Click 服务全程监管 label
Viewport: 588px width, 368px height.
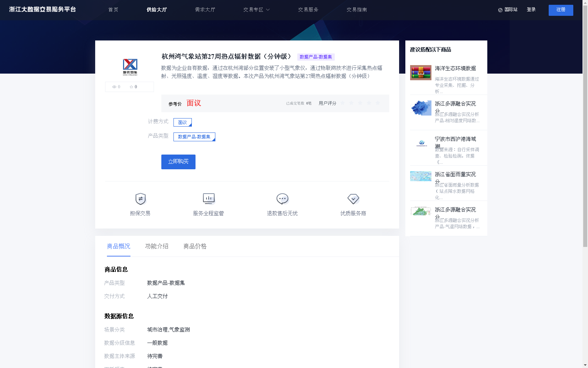pos(208,213)
